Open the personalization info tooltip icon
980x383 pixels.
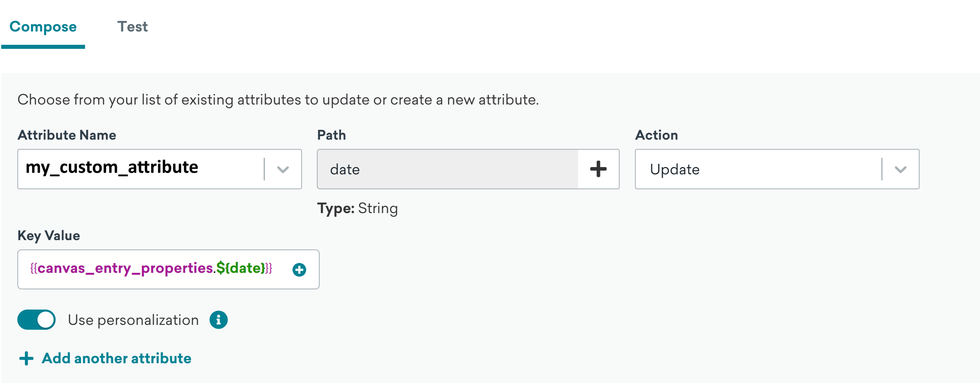218,320
